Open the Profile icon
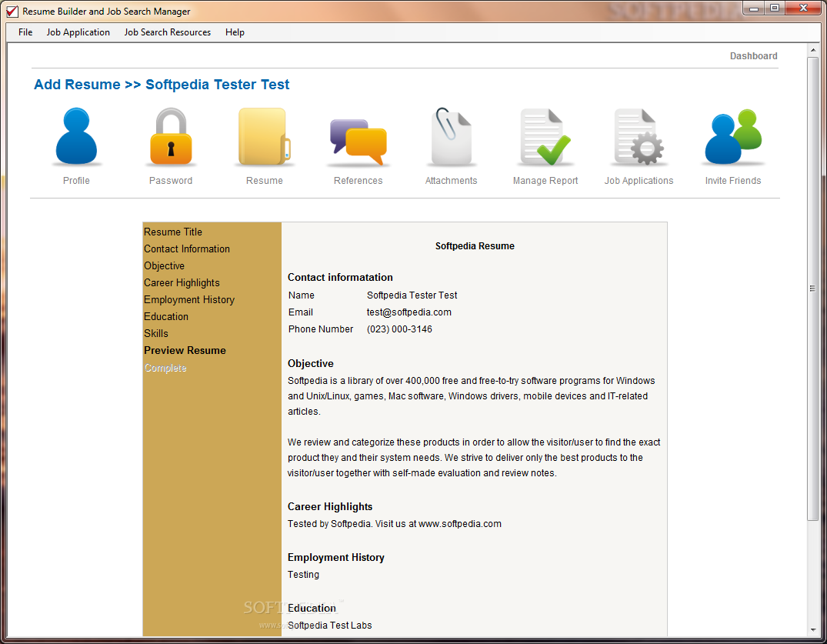 click(76, 137)
